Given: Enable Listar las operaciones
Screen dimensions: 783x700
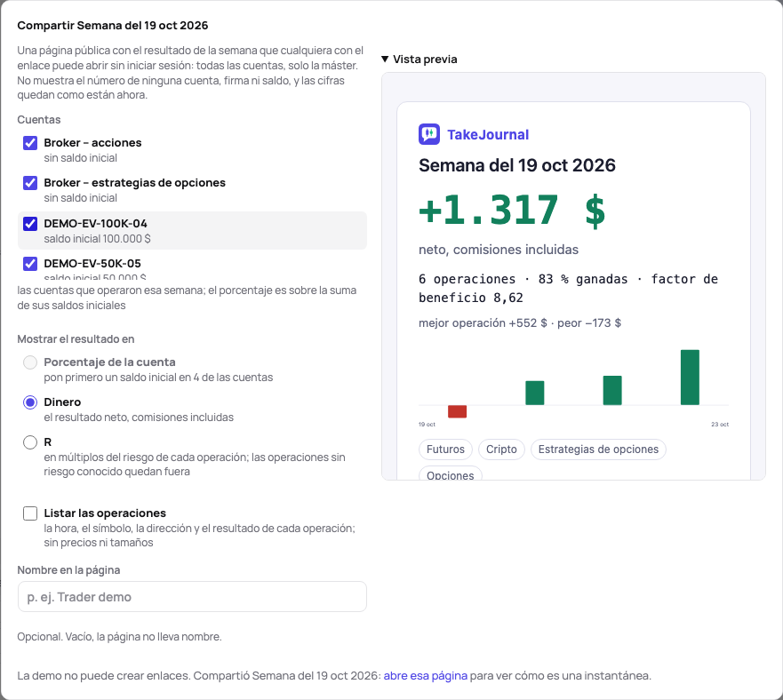Looking at the screenshot, I should click(30, 513).
